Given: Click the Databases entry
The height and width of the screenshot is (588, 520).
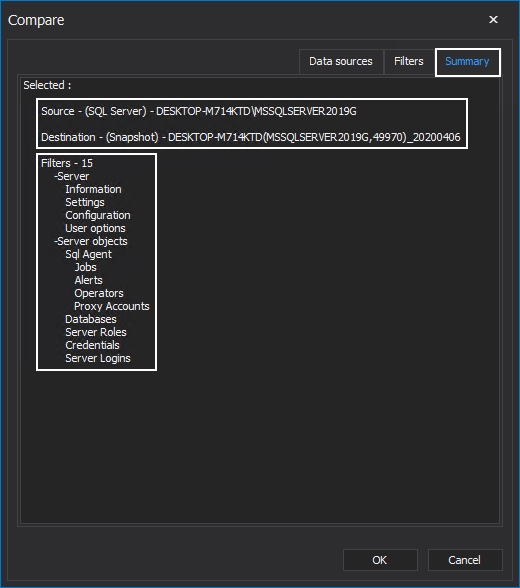Looking at the screenshot, I should pyautogui.click(x=91, y=319).
